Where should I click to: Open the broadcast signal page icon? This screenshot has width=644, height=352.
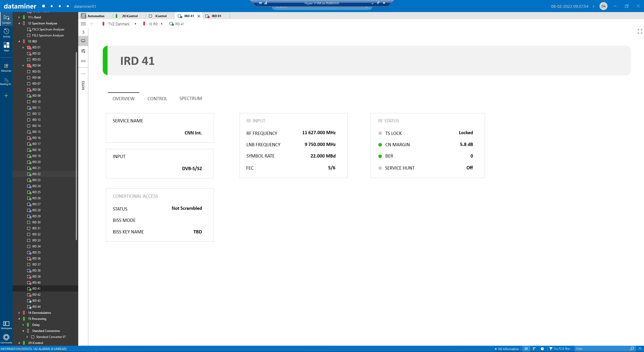(83, 61)
